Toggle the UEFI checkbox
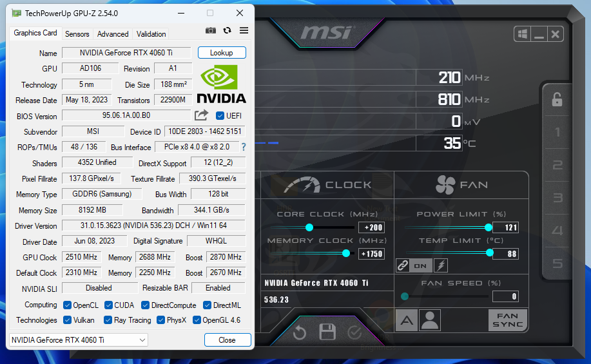 point(220,116)
